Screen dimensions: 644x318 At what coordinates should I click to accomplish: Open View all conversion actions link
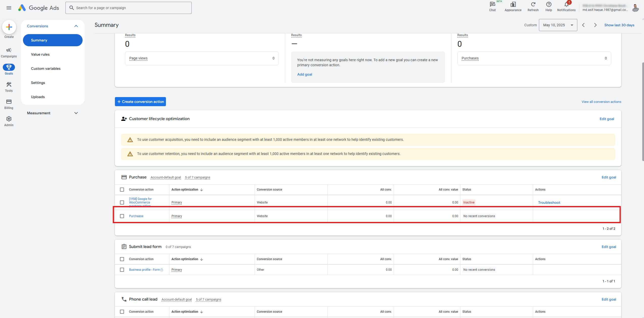coord(601,102)
